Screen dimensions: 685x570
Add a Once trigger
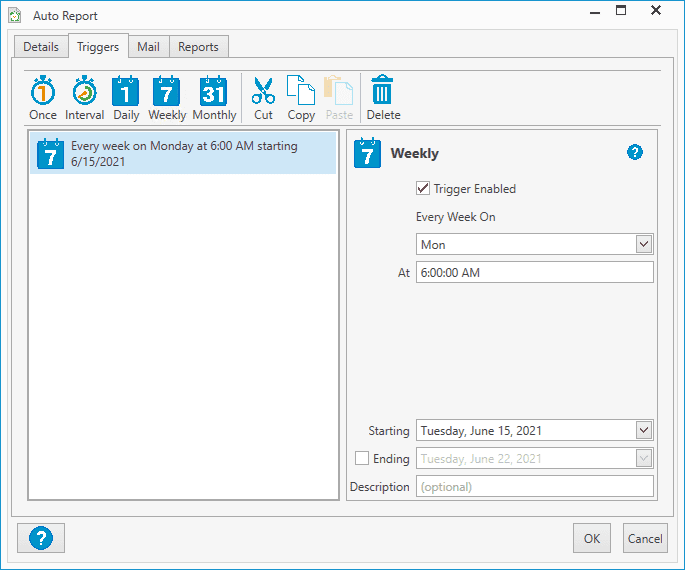(x=43, y=98)
